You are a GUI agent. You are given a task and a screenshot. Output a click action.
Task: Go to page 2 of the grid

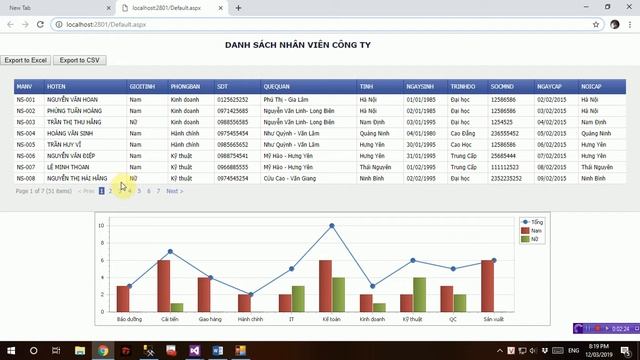click(x=110, y=191)
